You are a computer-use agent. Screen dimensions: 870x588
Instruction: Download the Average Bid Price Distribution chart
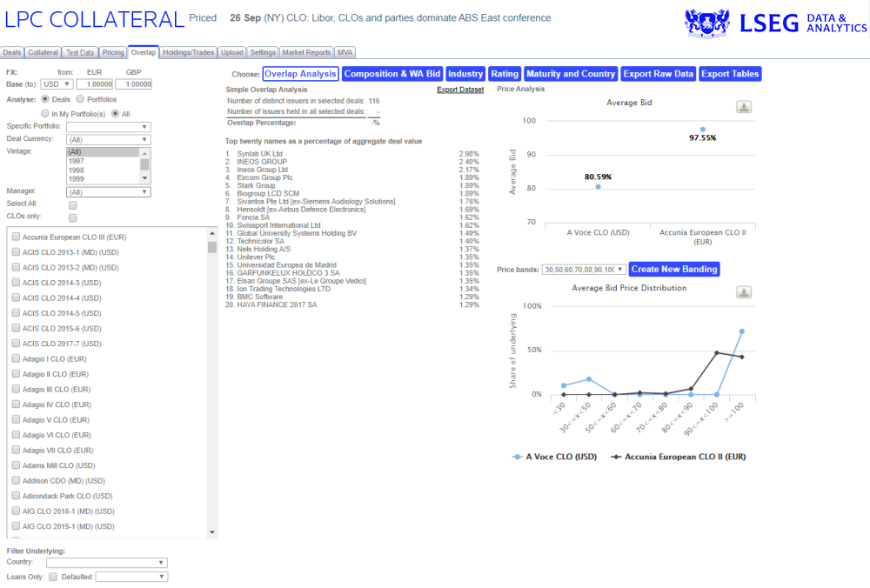pyautogui.click(x=744, y=292)
